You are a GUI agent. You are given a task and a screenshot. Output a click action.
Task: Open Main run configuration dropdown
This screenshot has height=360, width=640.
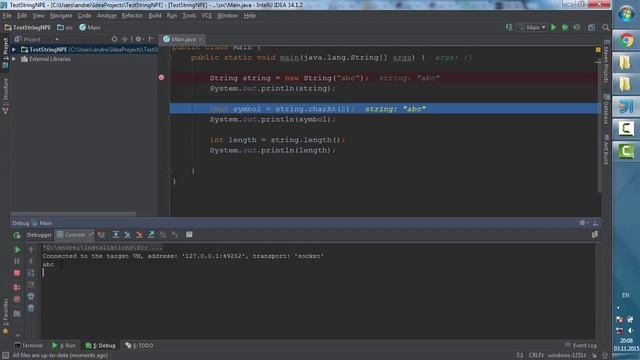click(x=532, y=27)
